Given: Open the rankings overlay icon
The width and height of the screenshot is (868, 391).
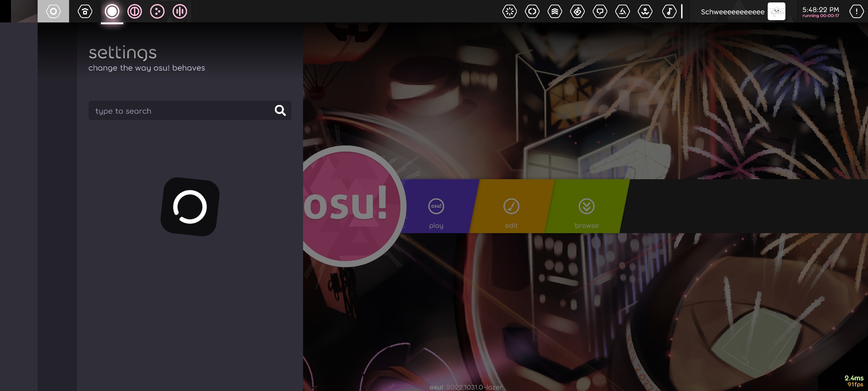Looking at the screenshot, I should [555, 11].
